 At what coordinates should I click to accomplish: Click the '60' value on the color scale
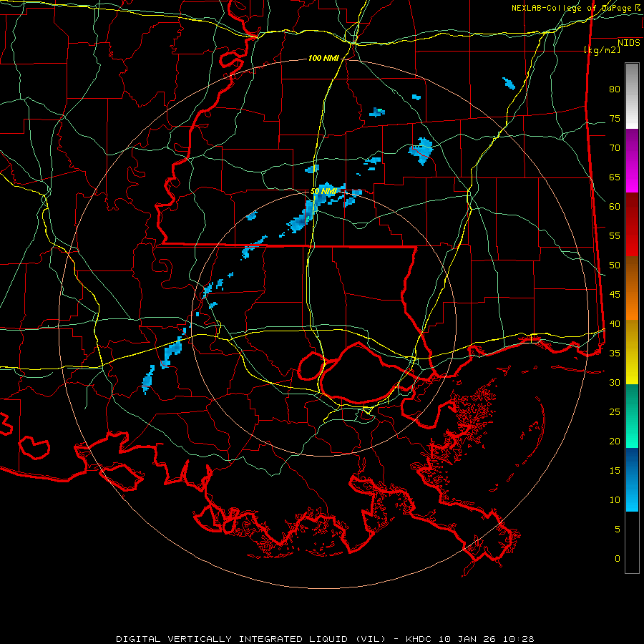(x=615, y=207)
